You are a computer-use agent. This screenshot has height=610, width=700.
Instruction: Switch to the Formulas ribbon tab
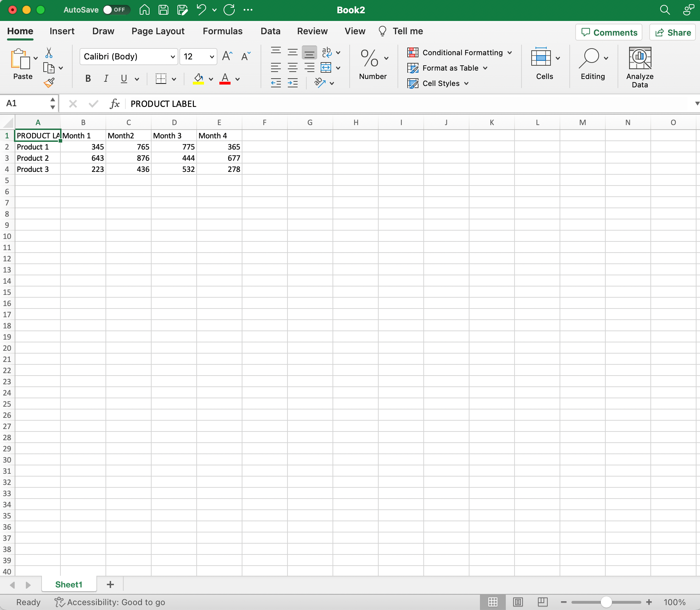223,31
